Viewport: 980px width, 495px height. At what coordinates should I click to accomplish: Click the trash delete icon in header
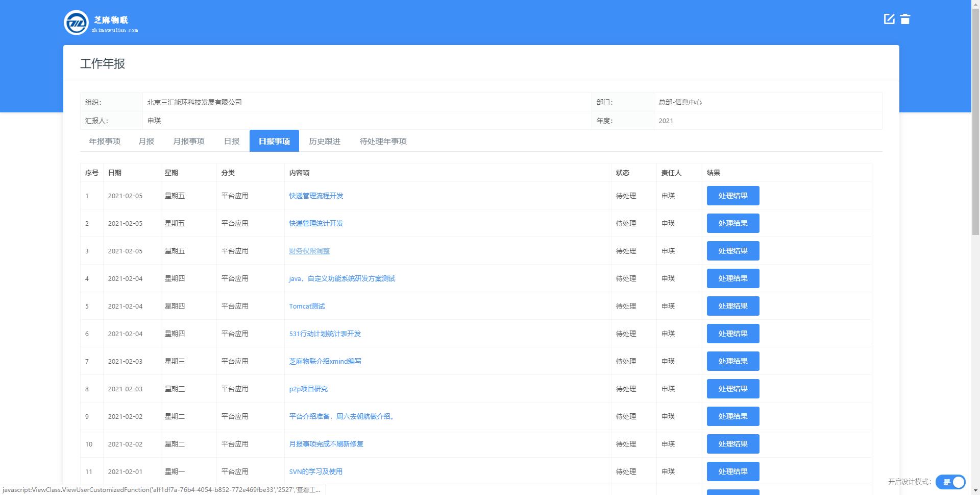(x=905, y=19)
